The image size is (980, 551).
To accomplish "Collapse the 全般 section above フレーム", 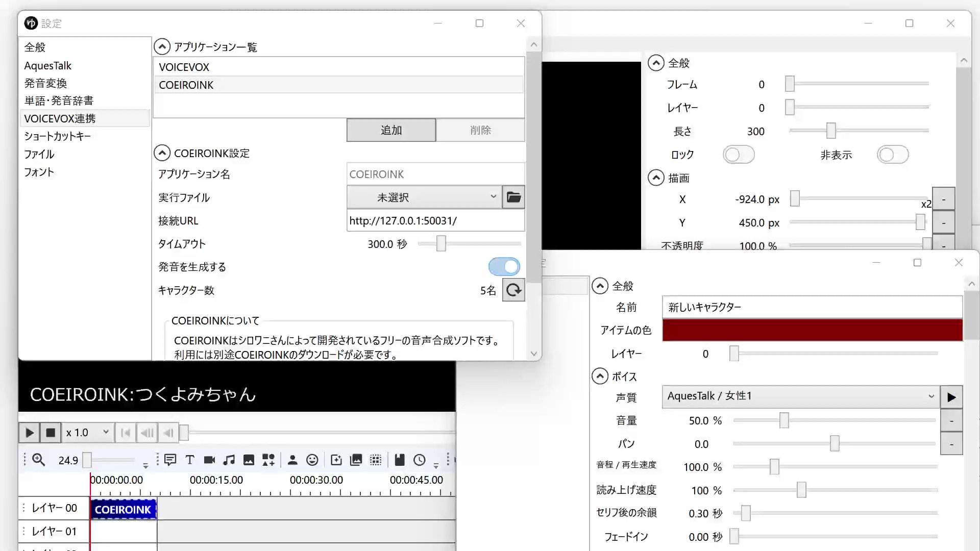I will pyautogui.click(x=656, y=63).
